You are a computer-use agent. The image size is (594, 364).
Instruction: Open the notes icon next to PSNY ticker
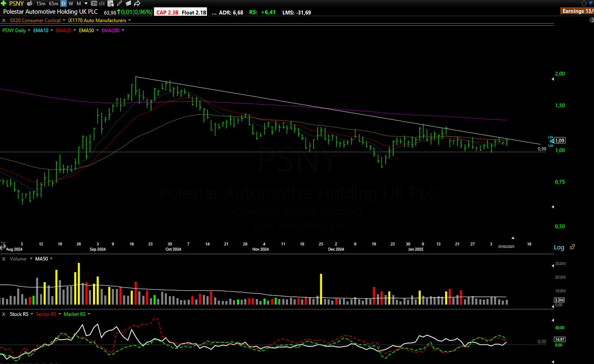click(29, 3)
